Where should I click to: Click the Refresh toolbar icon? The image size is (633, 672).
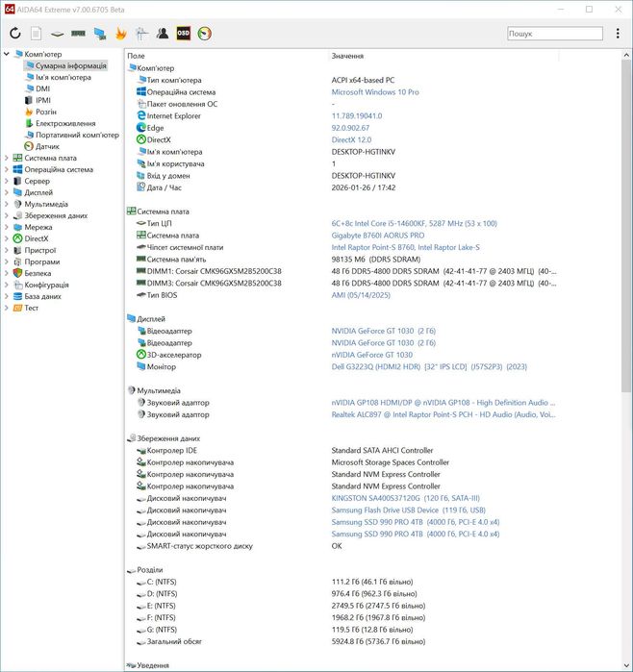point(15,34)
